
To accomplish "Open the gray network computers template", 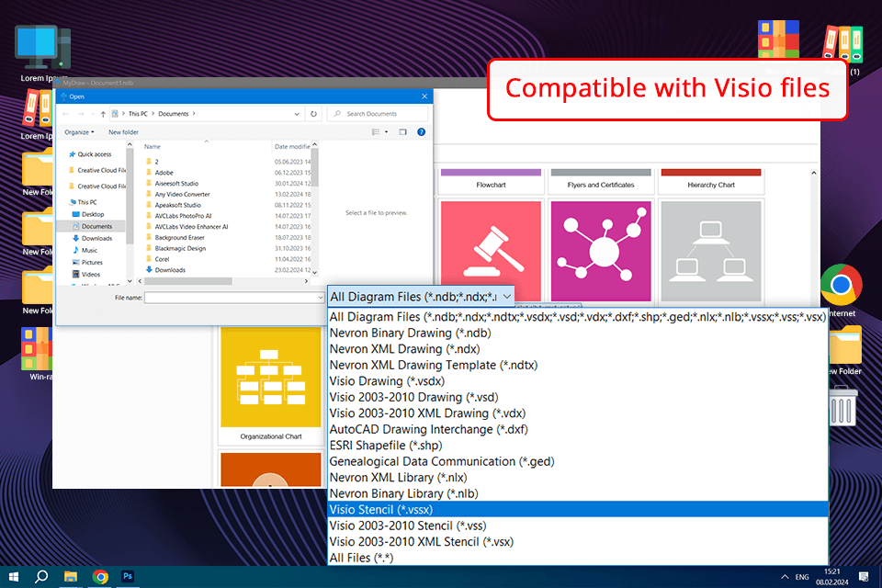I will click(x=711, y=251).
